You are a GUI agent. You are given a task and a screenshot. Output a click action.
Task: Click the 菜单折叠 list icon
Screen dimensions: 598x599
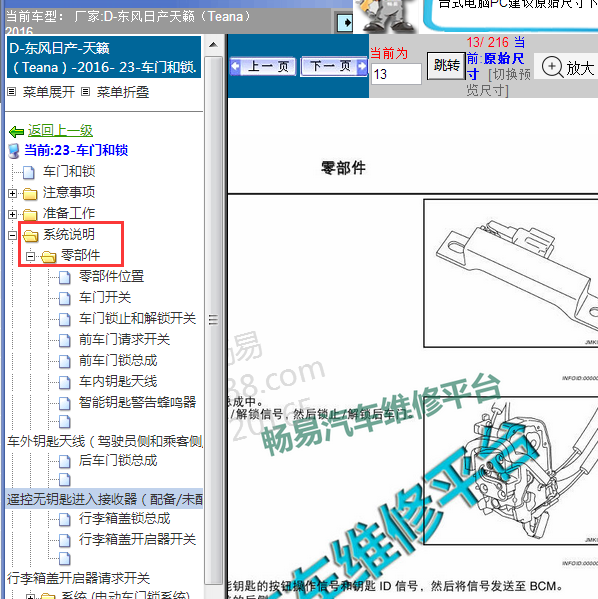pyautogui.click(x=86, y=92)
